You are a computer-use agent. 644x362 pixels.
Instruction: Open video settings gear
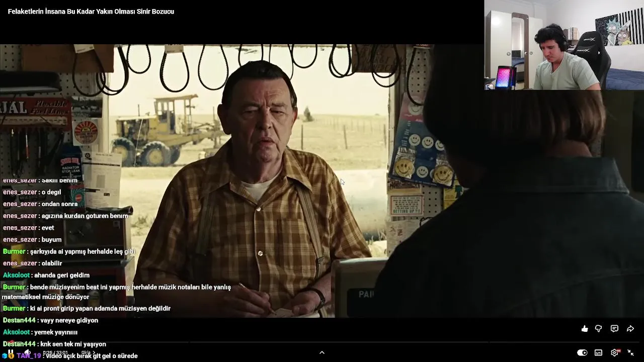tap(614, 352)
